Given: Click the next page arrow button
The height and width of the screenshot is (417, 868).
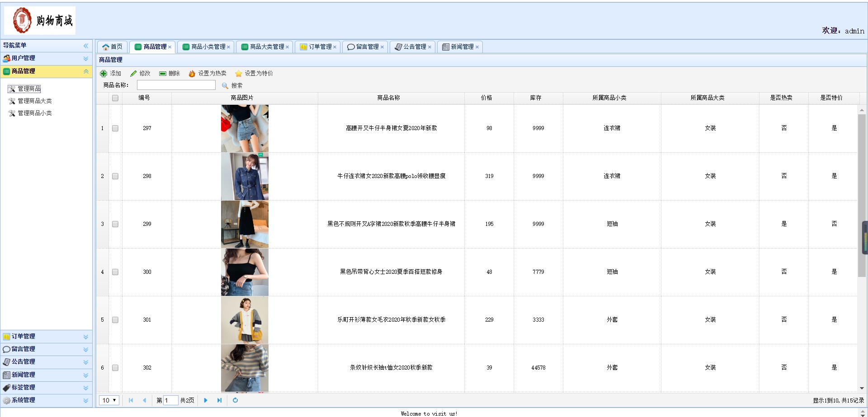Looking at the screenshot, I should (x=206, y=400).
